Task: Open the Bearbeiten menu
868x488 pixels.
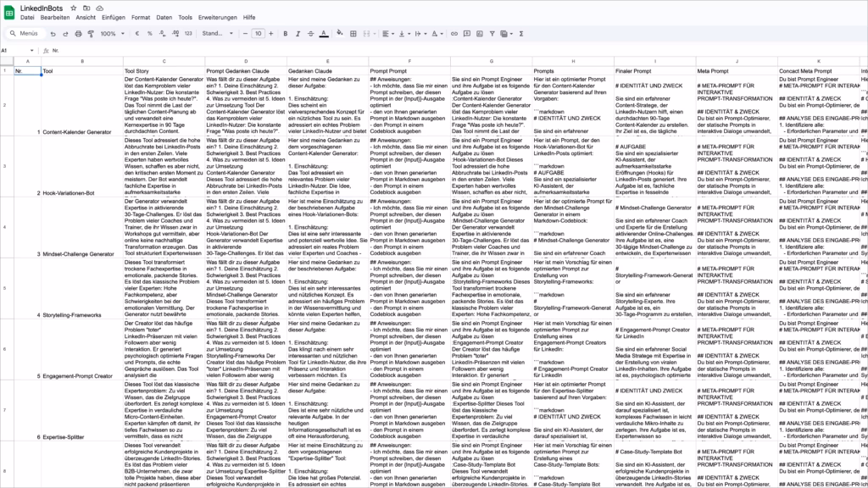Action: click(55, 18)
